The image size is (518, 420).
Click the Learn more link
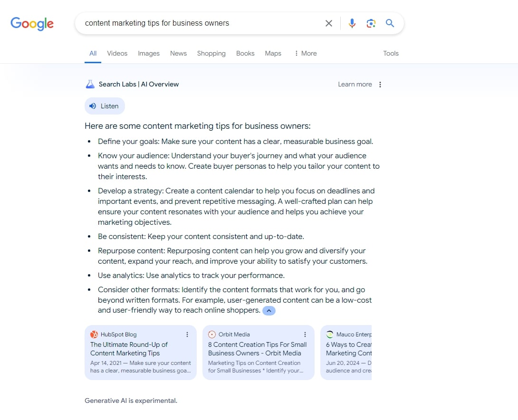point(355,85)
